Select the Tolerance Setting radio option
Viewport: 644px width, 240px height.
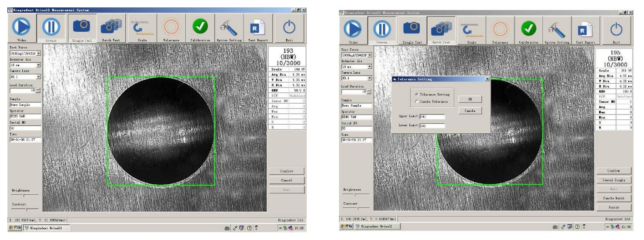[416, 94]
